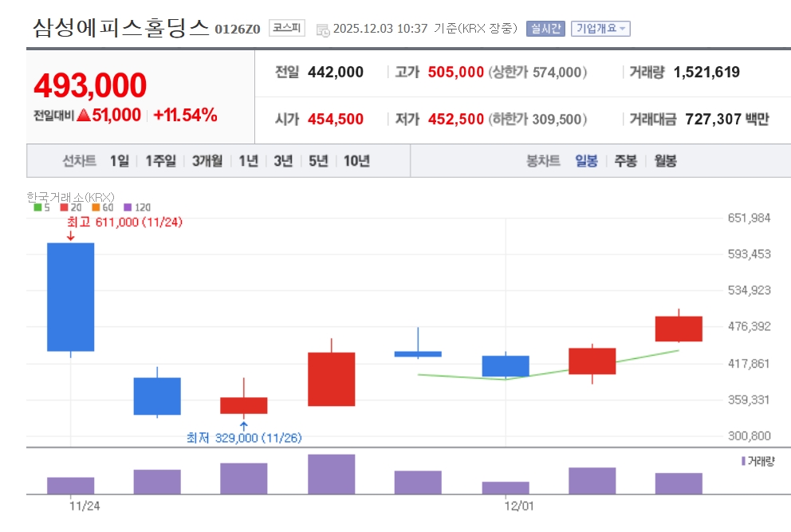
Task: Click the 651,984 y-axis label
Action: pyautogui.click(x=749, y=218)
